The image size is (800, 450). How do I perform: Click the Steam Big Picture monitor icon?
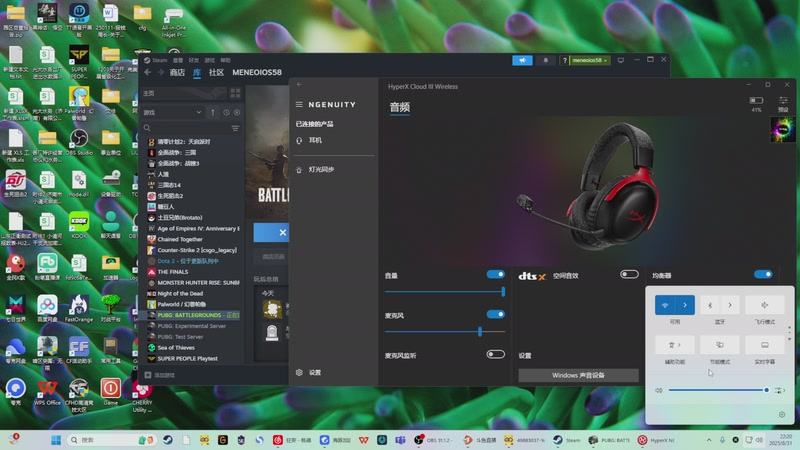[621, 60]
